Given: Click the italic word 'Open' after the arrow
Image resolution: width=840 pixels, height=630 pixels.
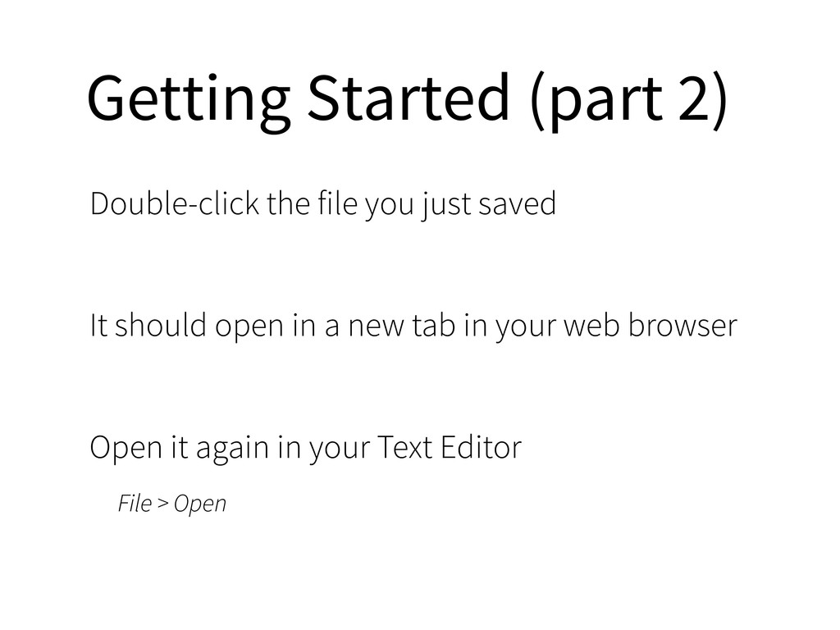Looking at the screenshot, I should point(200,504).
